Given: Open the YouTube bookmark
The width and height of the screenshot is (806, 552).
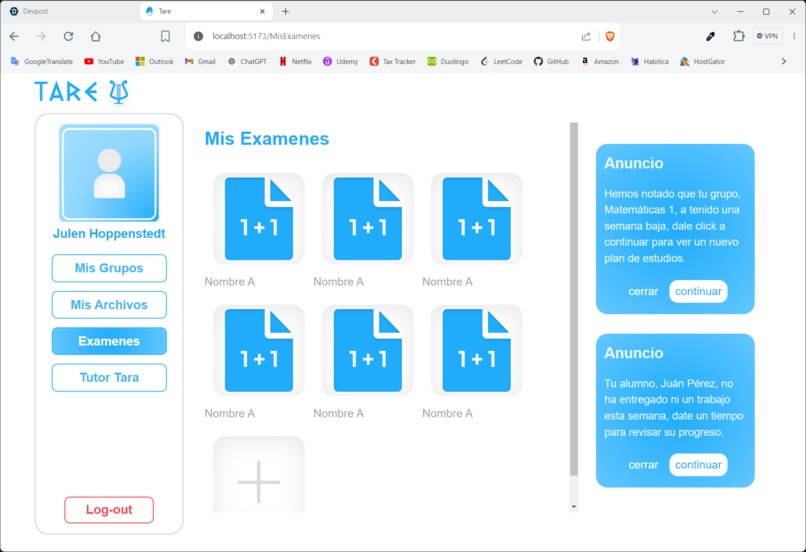Looking at the screenshot, I should [104, 62].
